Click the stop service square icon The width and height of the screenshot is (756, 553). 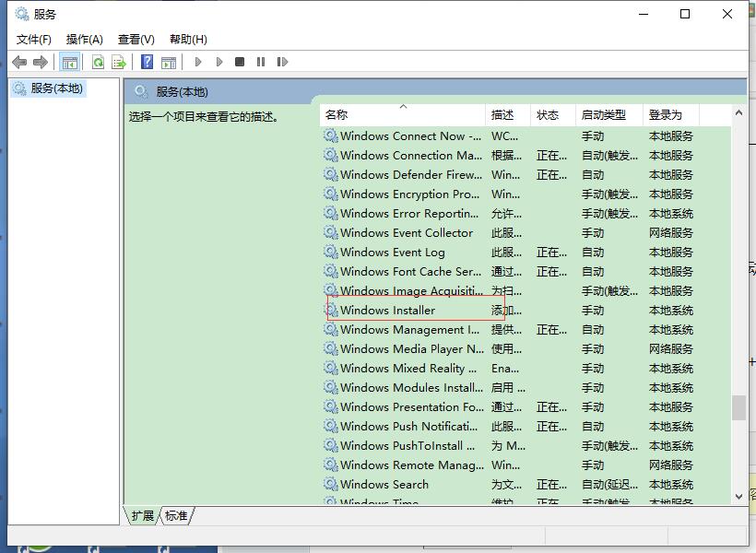tap(240, 62)
